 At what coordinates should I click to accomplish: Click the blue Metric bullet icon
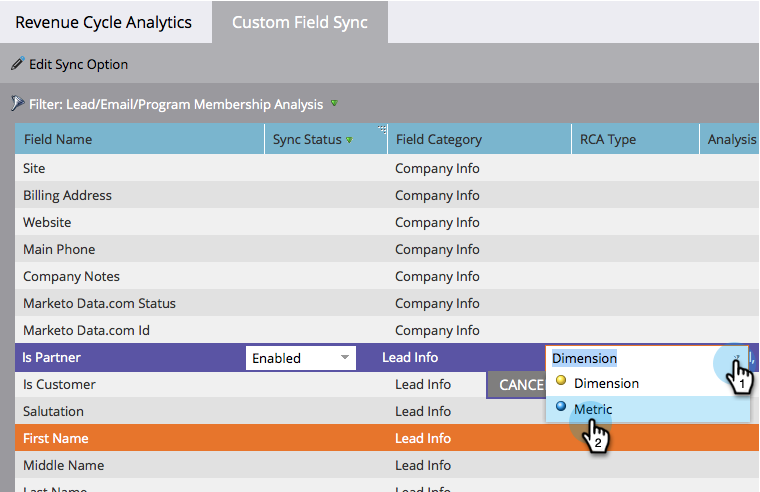(561, 408)
